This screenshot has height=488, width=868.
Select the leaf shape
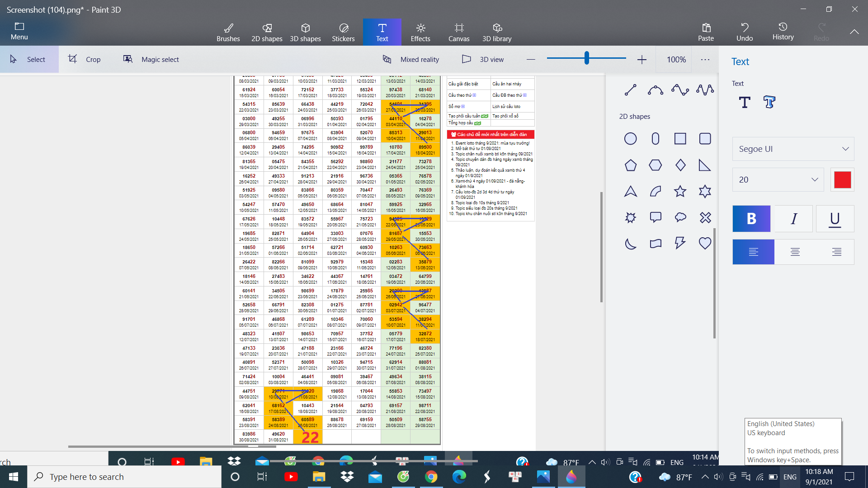click(x=655, y=192)
